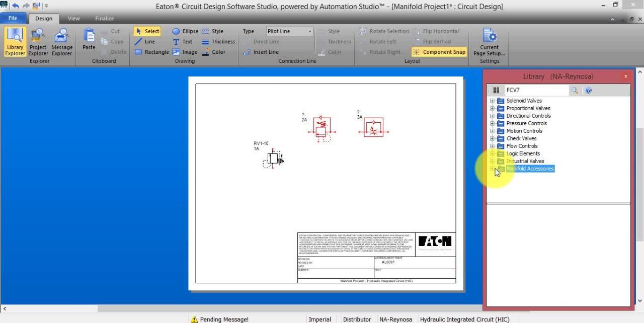644x323 pixels.
Task: Expand the Directional Controls folder
Action: pyautogui.click(x=492, y=116)
